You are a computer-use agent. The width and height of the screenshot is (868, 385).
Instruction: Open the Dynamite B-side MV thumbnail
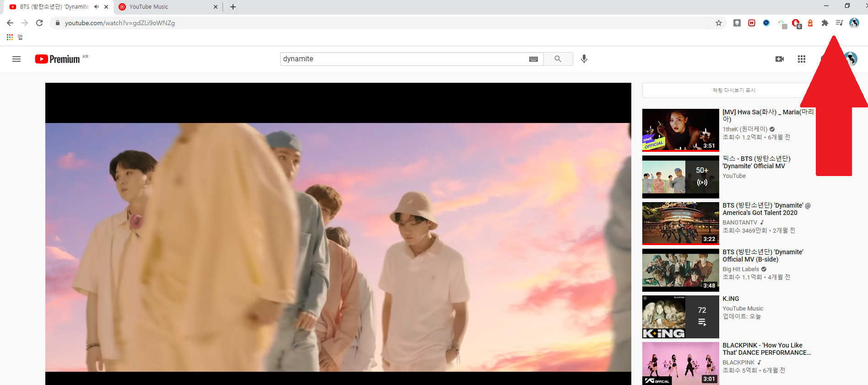680,270
